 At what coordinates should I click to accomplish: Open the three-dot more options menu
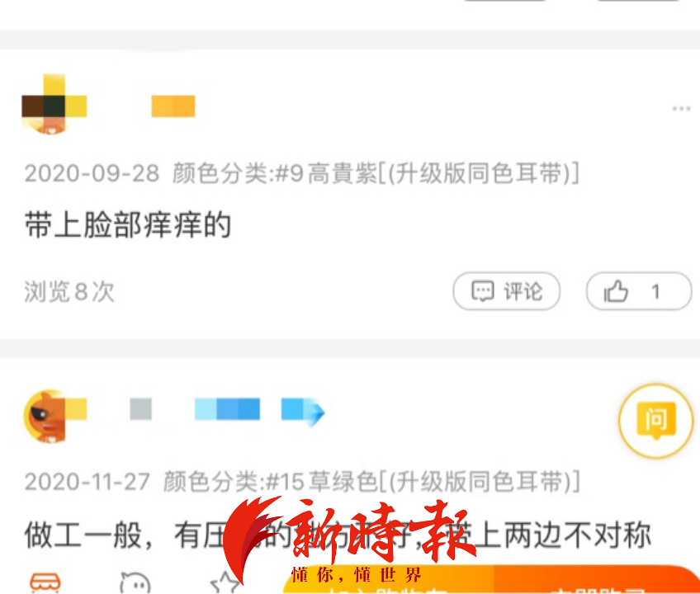(x=681, y=108)
